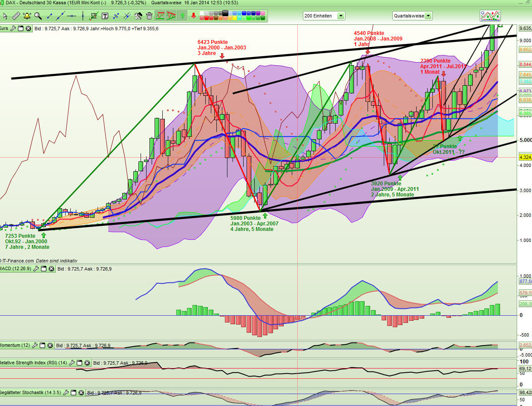This screenshot has width=532, height=406.
Task: Click the 9.635 current price label
Action: 525,28
